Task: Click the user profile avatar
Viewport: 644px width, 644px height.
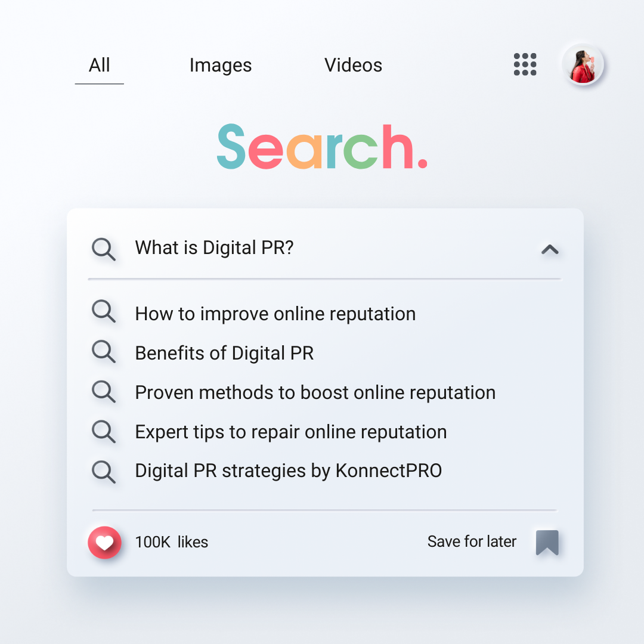Action: 583,64
